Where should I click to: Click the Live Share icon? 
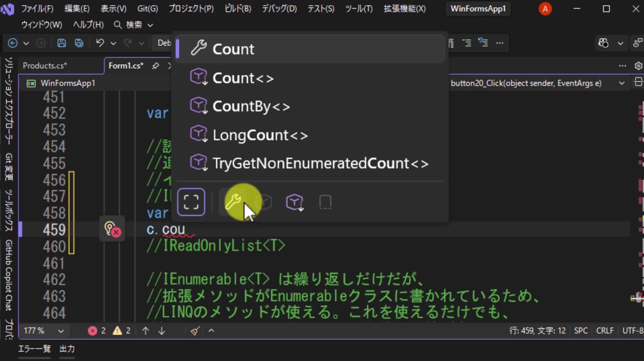[637, 43]
